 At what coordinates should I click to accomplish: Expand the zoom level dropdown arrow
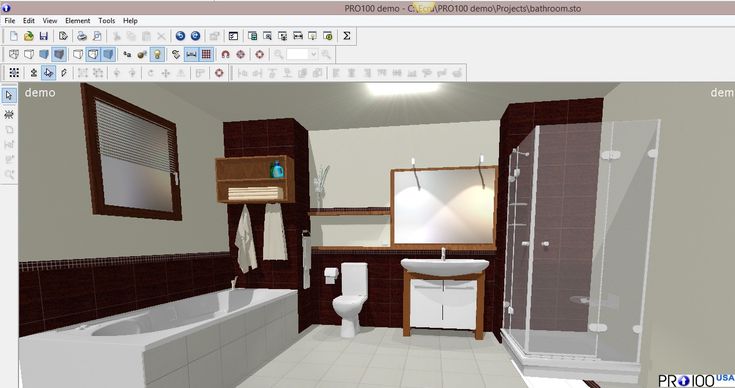(x=313, y=54)
